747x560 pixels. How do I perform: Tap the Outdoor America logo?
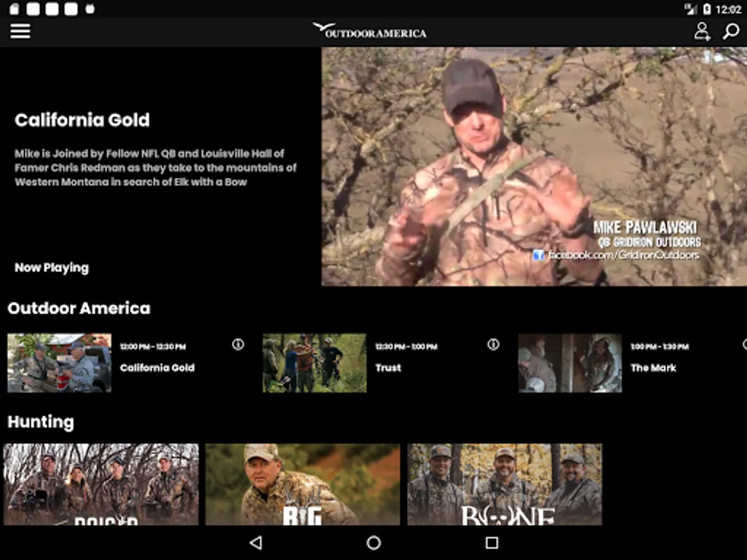coord(370,30)
